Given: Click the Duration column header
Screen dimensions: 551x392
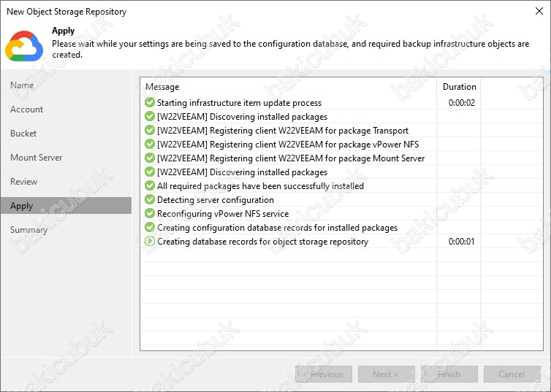Looking at the screenshot, I should tap(459, 87).
